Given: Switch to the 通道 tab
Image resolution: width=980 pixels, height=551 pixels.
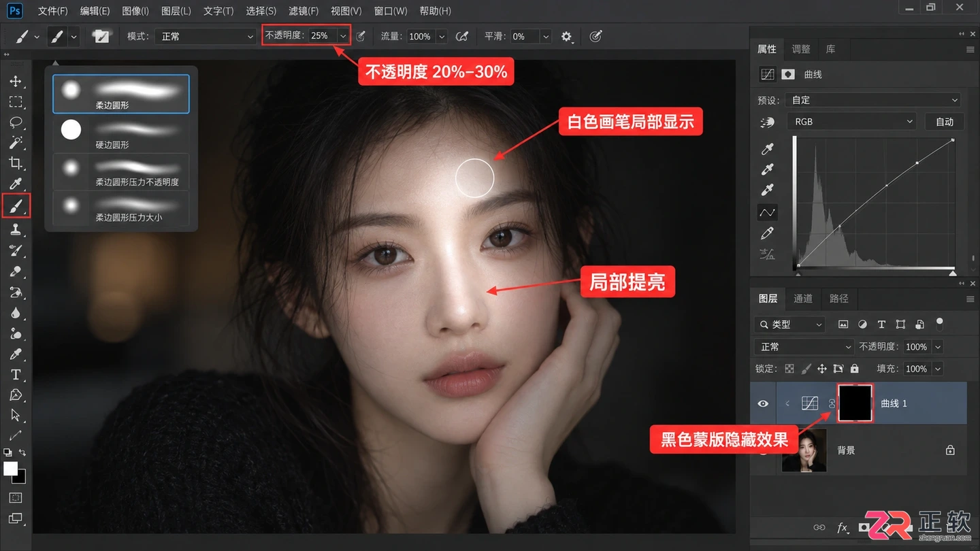Looking at the screenshot, I should click(x=803, y=299).
